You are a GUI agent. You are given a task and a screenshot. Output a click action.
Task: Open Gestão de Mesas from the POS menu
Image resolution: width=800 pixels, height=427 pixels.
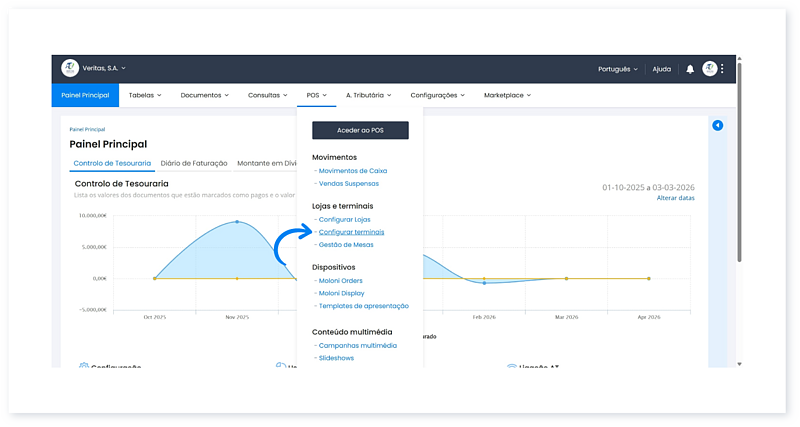point(348,244)
